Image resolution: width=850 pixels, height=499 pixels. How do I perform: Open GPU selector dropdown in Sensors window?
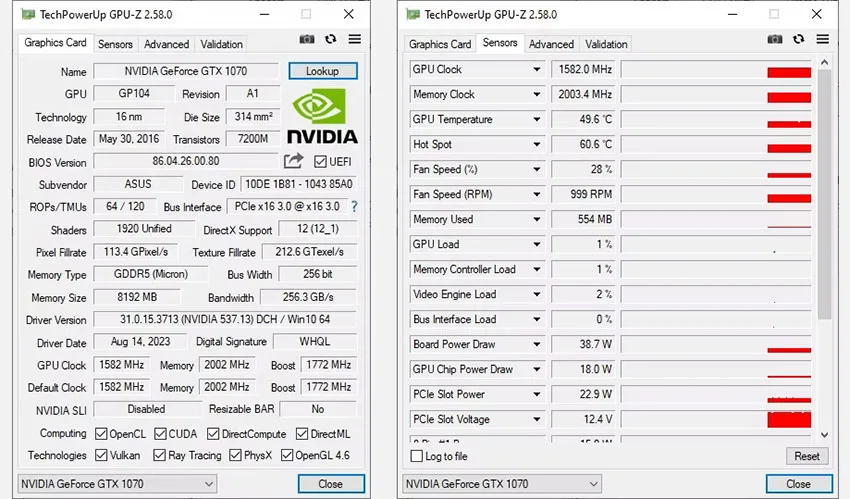[502, 484]
